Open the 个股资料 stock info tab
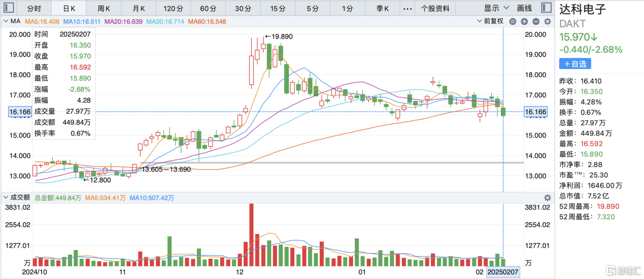The image size is (644, 279). (x=435, y=8)
